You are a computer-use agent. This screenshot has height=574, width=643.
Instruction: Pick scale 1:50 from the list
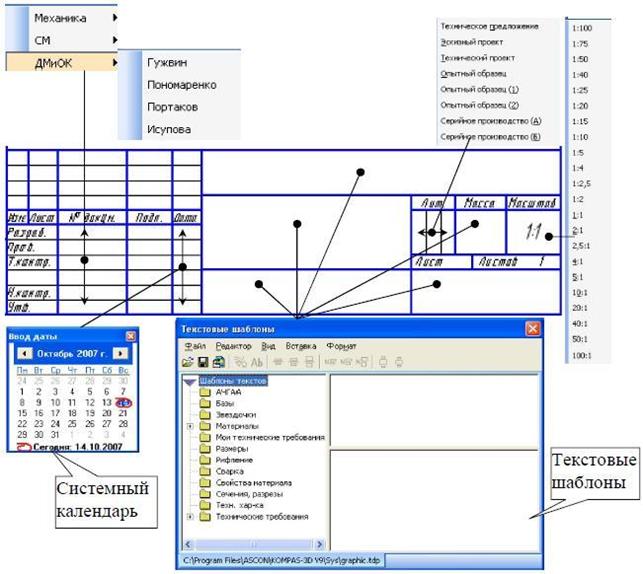tap(580, 59)
